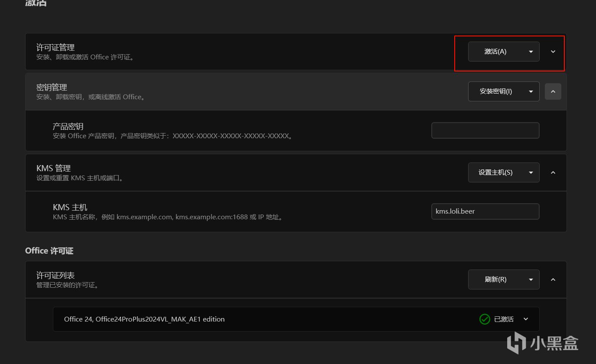Collapse the 密钥管理 section chevron
Image resolution: width=596 pixels, height=364 pixels.
pyautogui.click(x=553, y=91)
